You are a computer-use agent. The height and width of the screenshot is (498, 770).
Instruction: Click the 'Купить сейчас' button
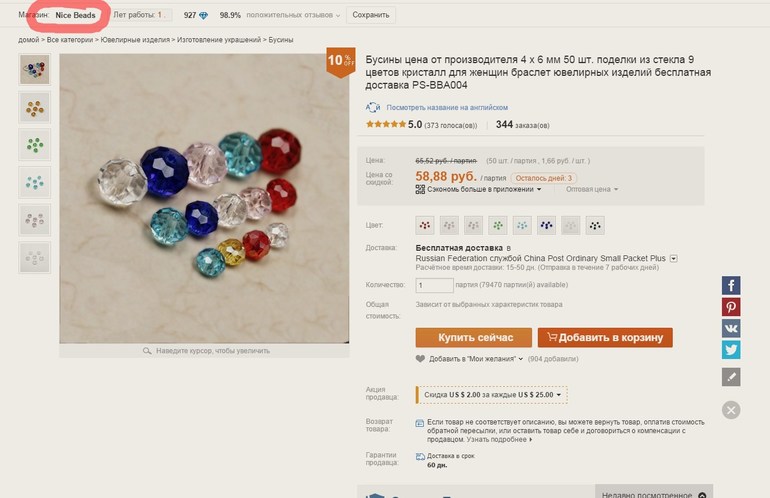(473, 337)
